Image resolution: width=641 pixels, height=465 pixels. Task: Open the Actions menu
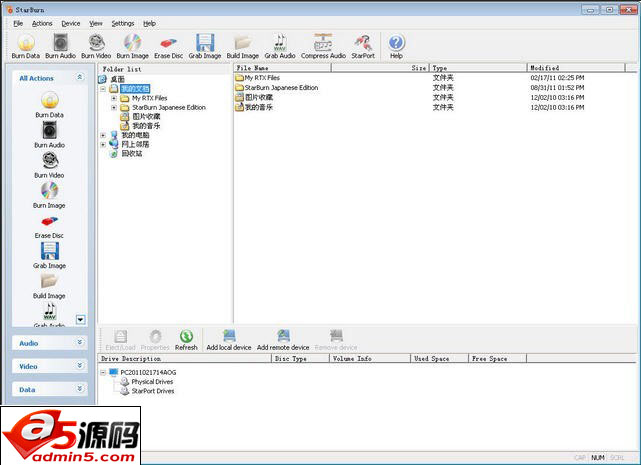(x=42, y=22)
